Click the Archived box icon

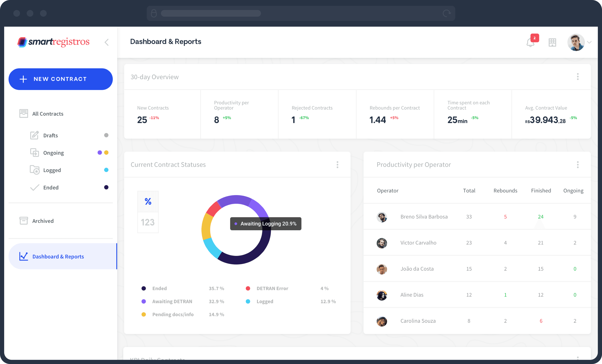24,221
